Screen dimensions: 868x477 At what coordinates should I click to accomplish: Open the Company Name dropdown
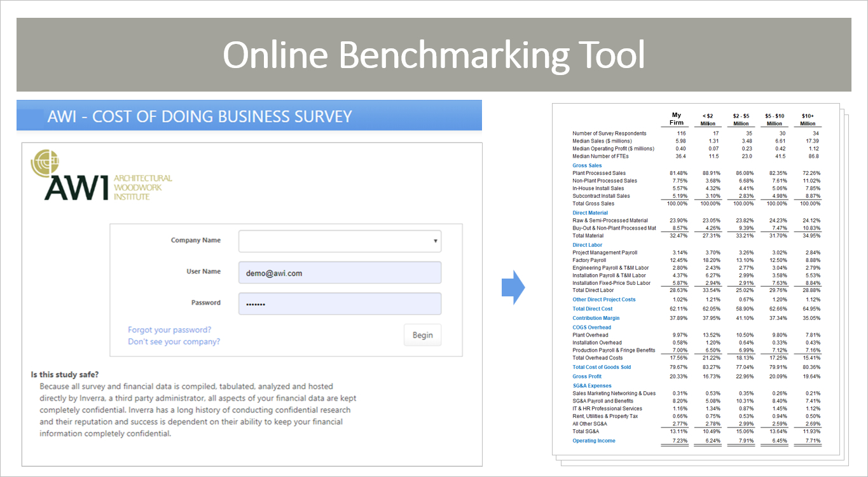click(340, 241)
